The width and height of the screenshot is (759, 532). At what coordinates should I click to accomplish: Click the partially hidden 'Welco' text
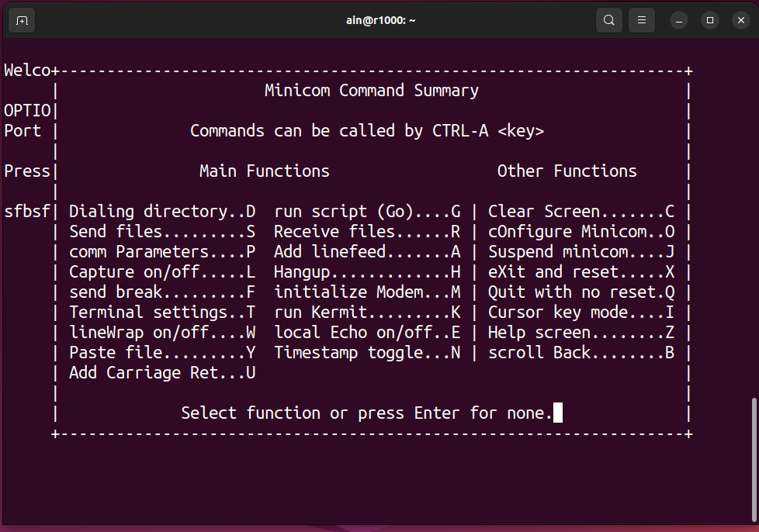[27, 71]
